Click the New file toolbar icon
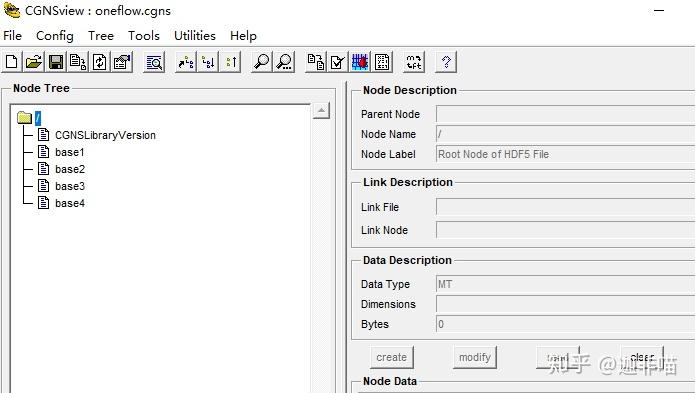The height and width of the screenshot is (393, 695). tap(12, 62)
